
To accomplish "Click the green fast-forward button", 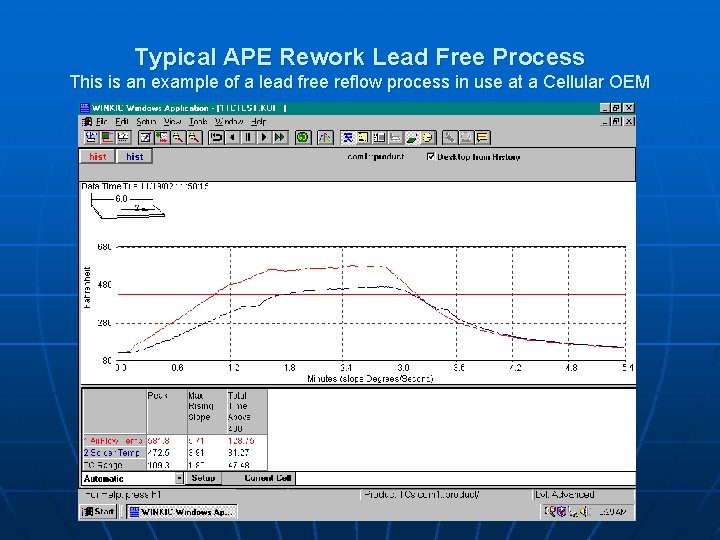I will 280,137.
